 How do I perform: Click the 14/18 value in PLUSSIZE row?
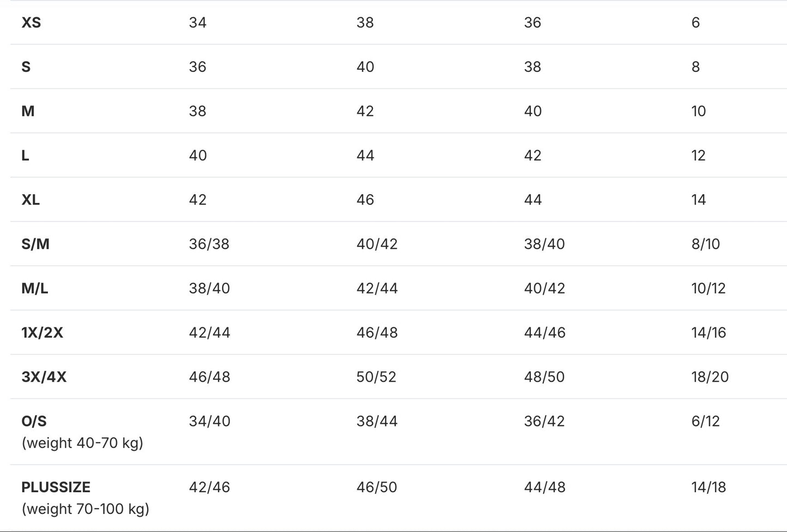709,487
